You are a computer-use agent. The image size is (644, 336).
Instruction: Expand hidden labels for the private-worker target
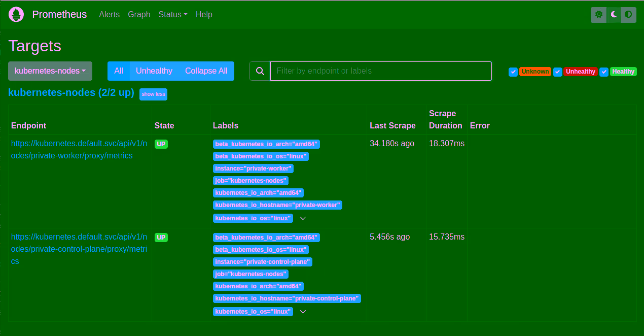[303, 218]
